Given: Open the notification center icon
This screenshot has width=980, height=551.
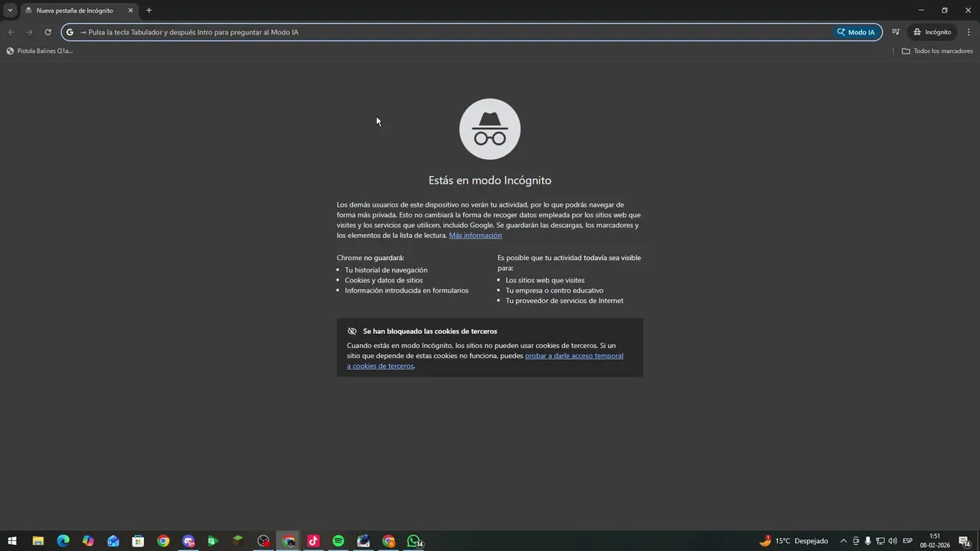Looking at the screenshot, I should (964, 541).
